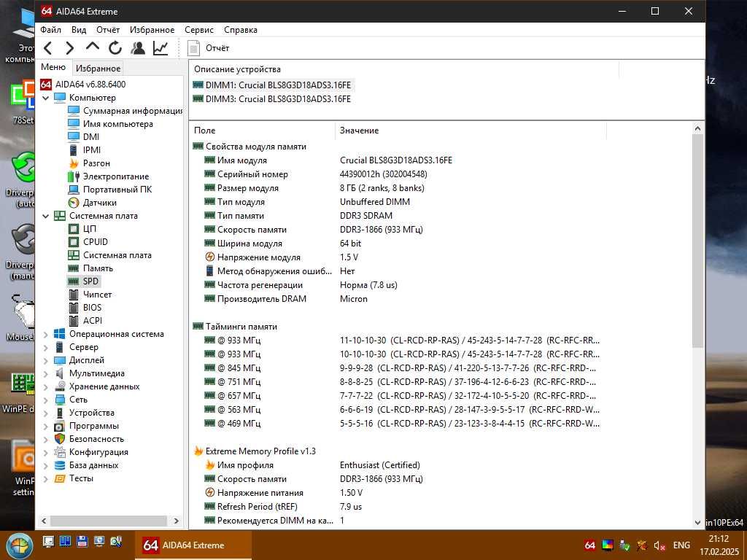
Task: Open the graph chart toolbar icon
Action: [160, 48]
